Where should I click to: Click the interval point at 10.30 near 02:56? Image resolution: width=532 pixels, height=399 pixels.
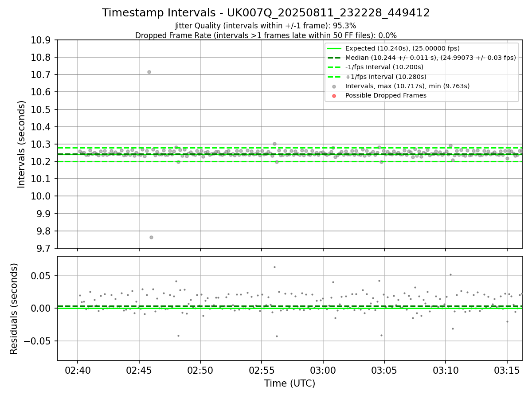coord(274,144)
